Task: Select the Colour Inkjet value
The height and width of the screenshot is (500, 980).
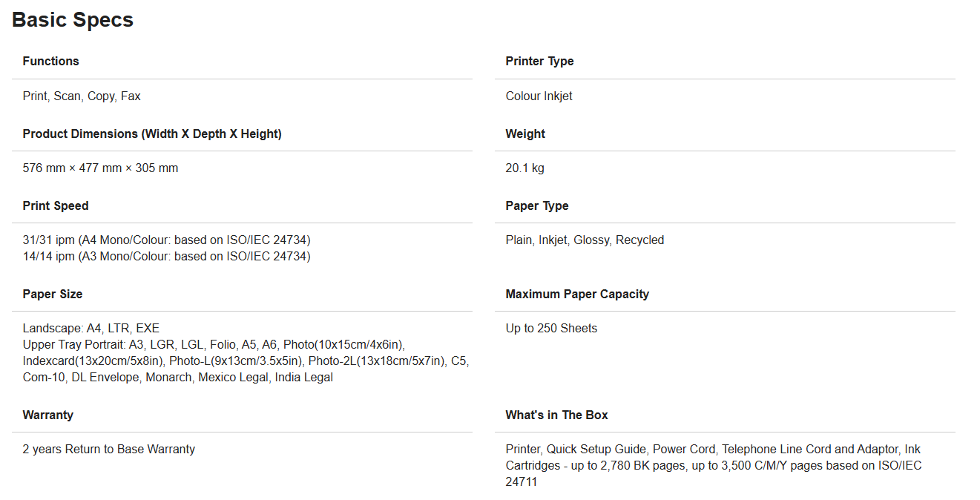Action: [539, 96]
